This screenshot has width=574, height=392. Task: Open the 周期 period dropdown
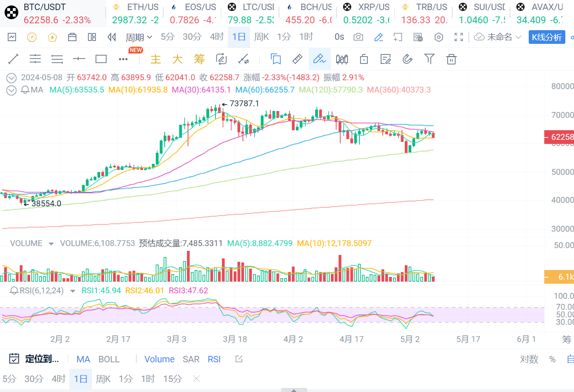click(139, 37)
